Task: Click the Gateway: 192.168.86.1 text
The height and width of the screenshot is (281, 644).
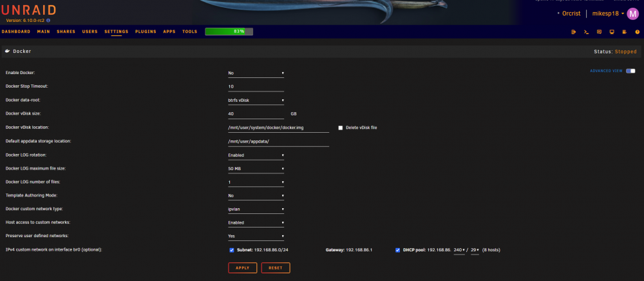Action: 348,250
